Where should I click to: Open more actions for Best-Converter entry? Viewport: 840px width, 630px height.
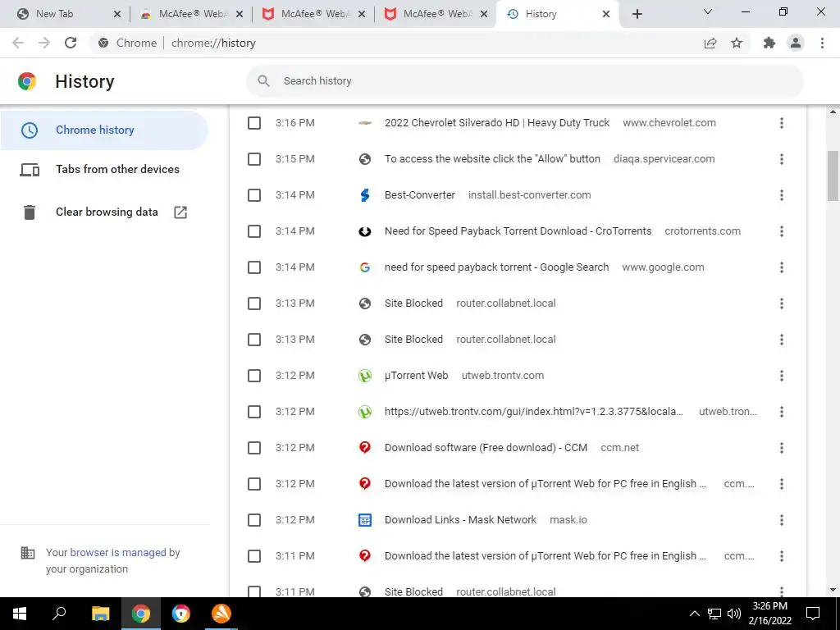tap(782, 195)
